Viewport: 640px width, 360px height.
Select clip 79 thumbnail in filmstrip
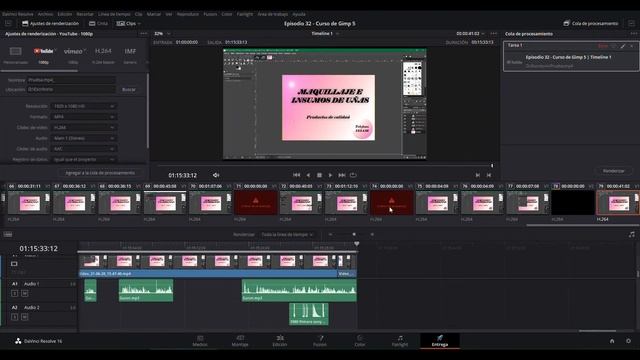coord(618,202)
